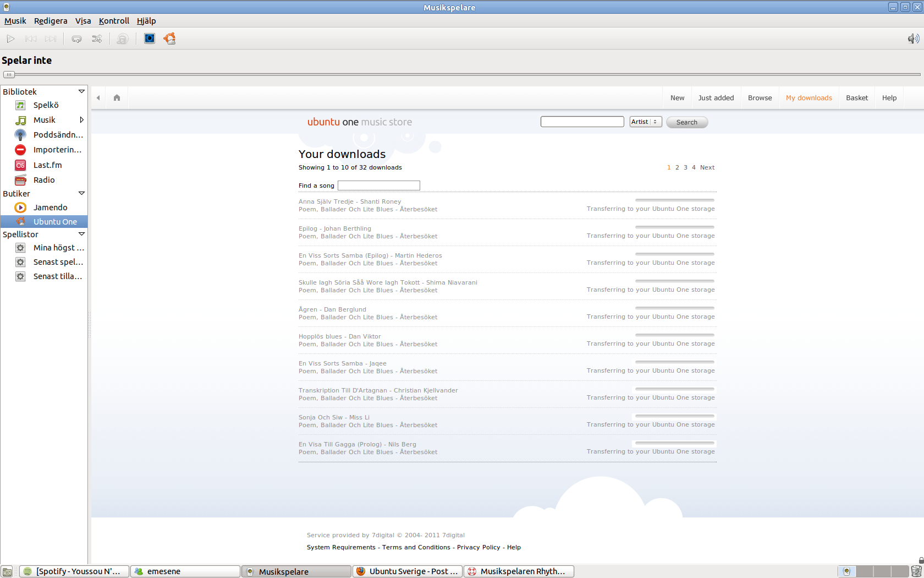Go to downloads page 4
This screenshot has width=924, height=578.
click(694, 167)
